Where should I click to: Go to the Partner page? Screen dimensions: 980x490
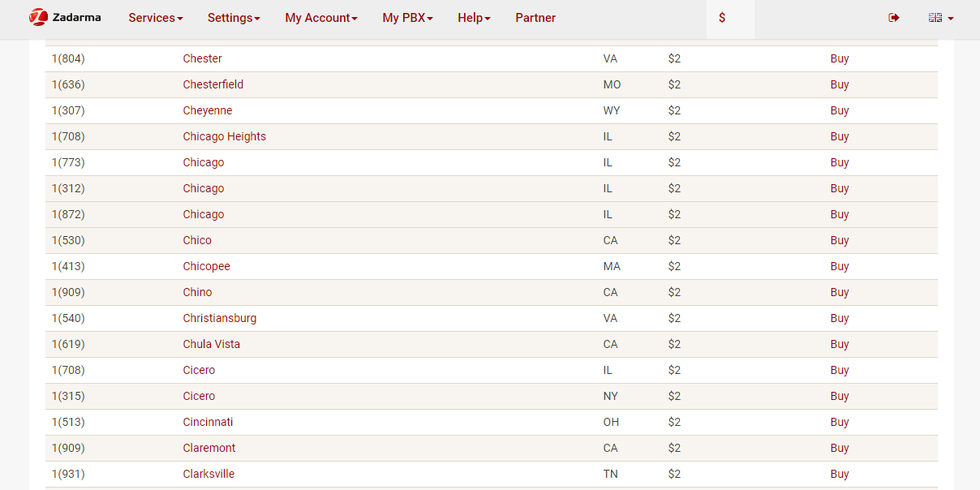point(535,18)
